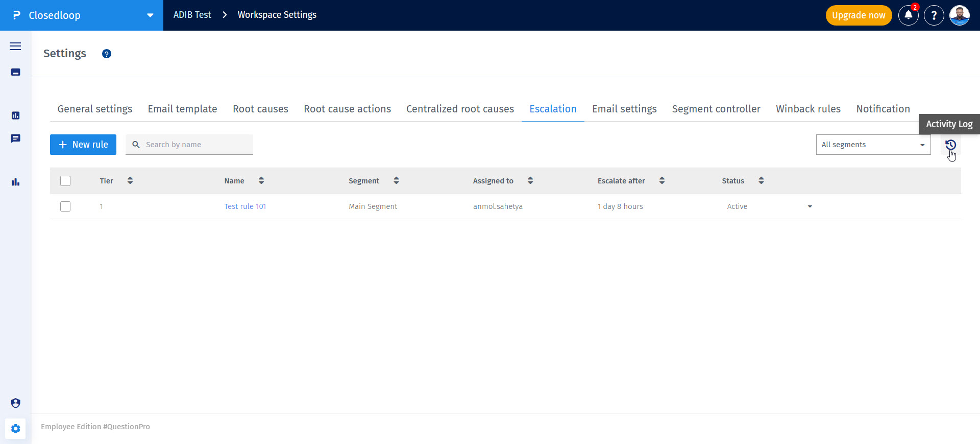Image resolution: width=980 pixels, height=444 pixels.
Task: Expand the Closedloop product switcher
Action: click(x=150, y=15)
